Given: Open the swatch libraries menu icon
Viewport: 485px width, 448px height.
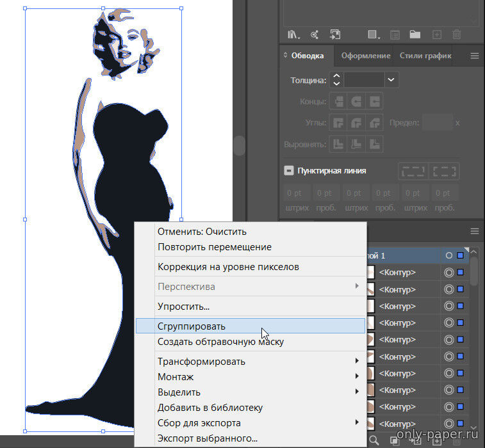Looking at the screenshot, I should click(x=294, y=35).
